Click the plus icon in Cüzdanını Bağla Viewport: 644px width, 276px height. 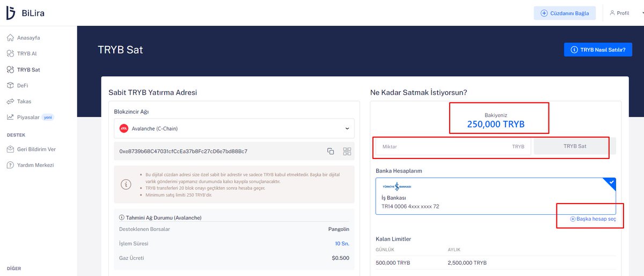point(544,13)
